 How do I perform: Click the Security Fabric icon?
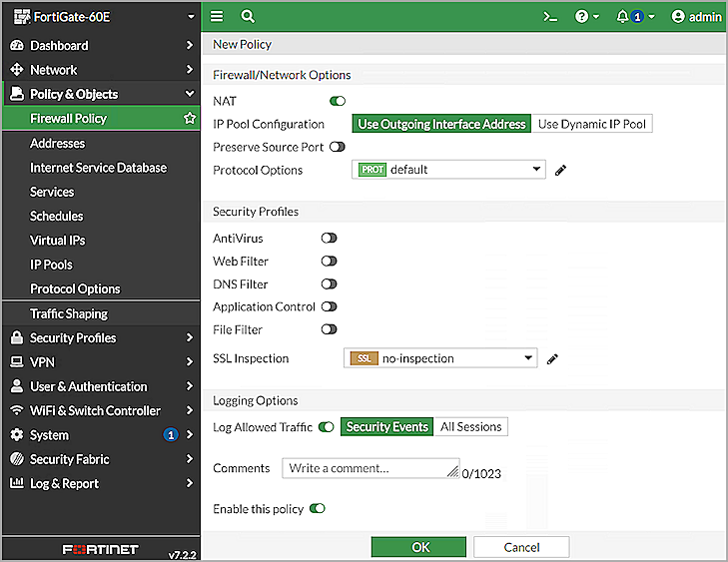17,458
